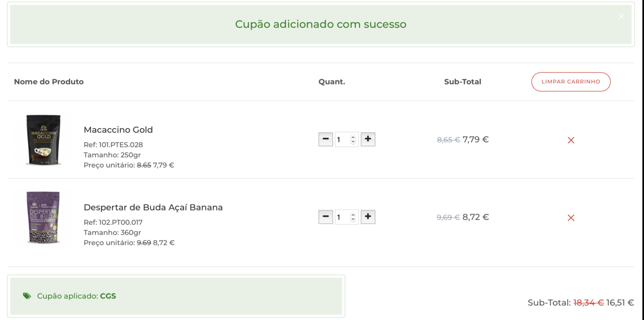Click the down spinner arrow for Despertar de Buda
Image resolution: width=644 pixels, height=320 pixels.
[353, 220]
